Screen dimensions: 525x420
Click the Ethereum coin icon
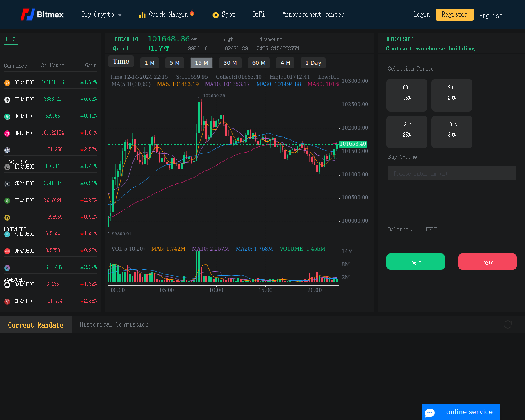7,100
